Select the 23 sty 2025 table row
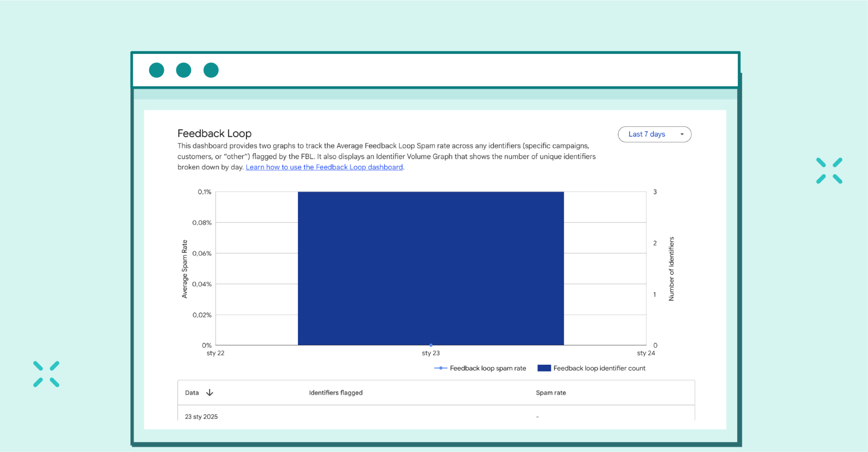The height and width of the screenshot is (452, 868). tap(200, 416)
